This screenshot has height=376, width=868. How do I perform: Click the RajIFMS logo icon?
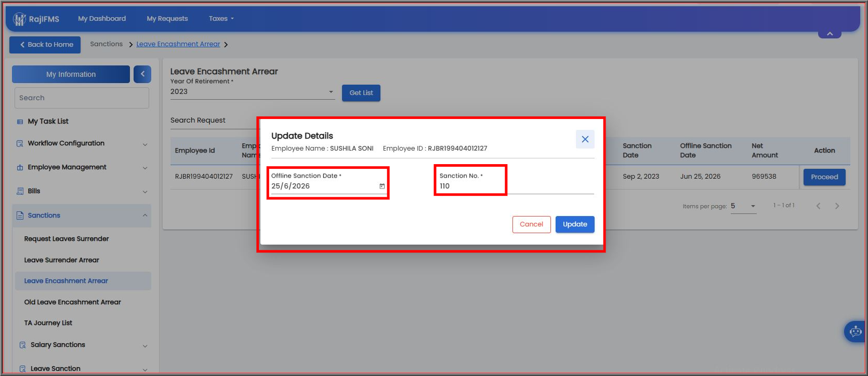pyautogui.click(x=19, y=19)
